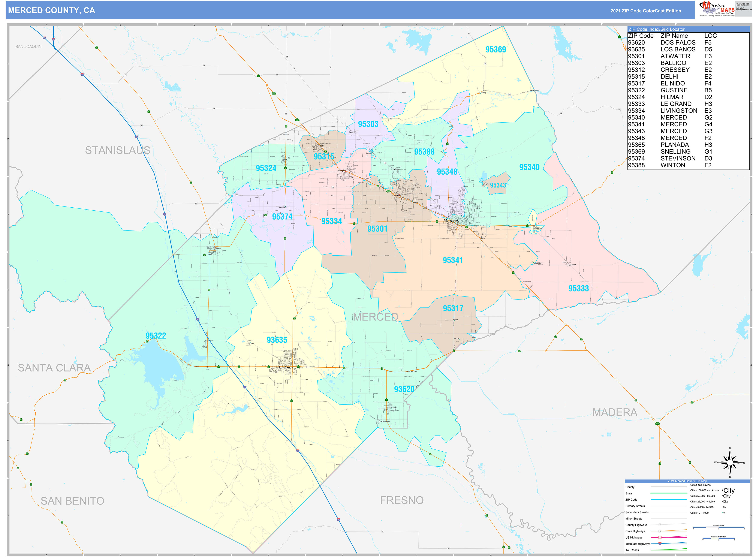Click the 95348 ZIP label on the map

pyautogui.click(x=447, y=172)
